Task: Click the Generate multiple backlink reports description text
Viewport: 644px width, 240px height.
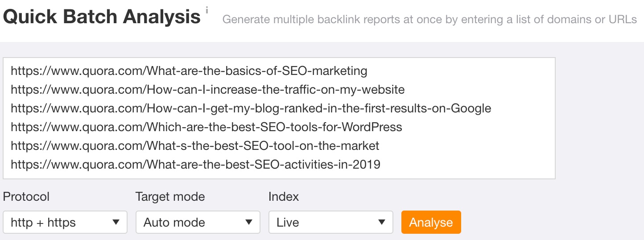Action: point(429,20)
